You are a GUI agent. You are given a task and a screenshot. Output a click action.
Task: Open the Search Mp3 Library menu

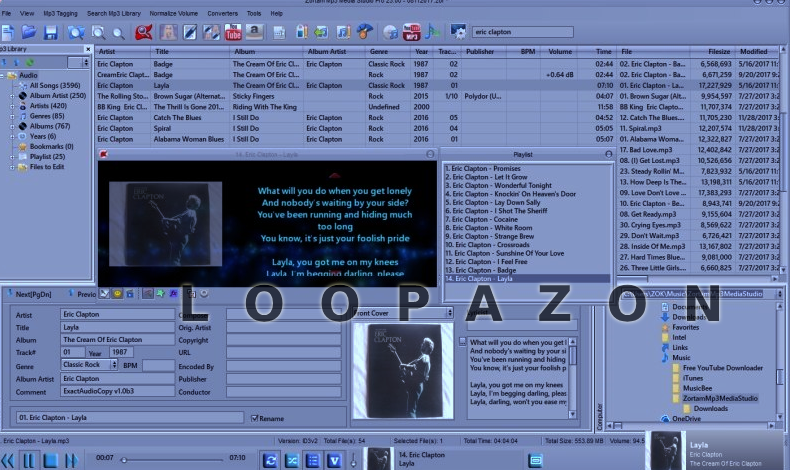tap(114, 14)
